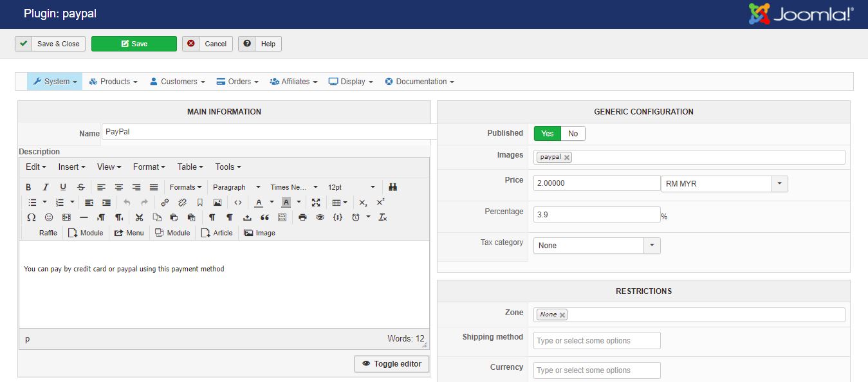Apply underline formatting

pyautogui.click(x=63, y=187)
